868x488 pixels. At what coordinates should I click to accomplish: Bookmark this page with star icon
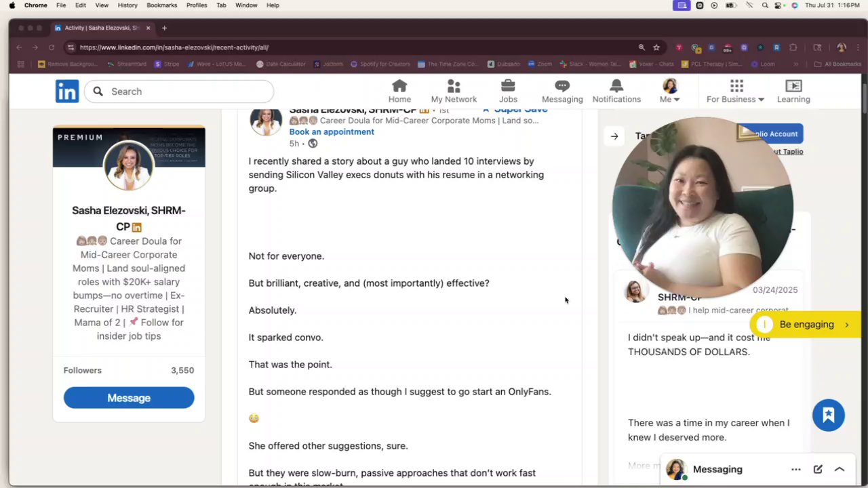pos(656,47)
